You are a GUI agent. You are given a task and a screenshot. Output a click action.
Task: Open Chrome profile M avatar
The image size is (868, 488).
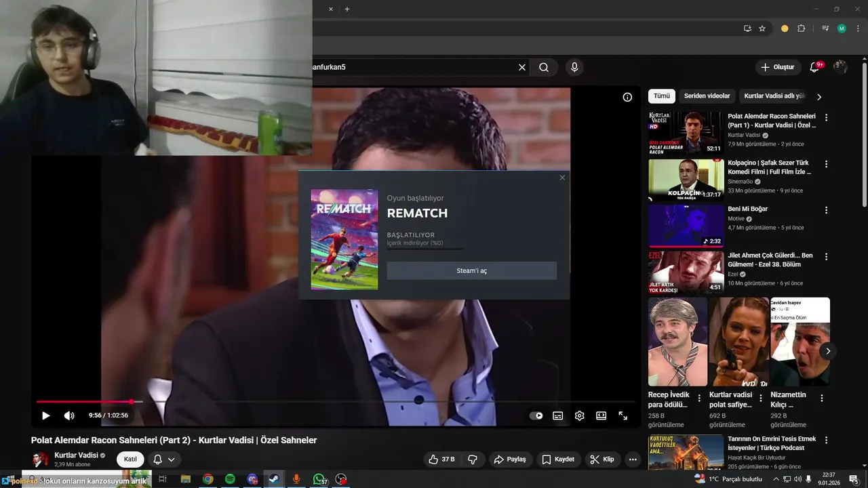pos(842,28)
